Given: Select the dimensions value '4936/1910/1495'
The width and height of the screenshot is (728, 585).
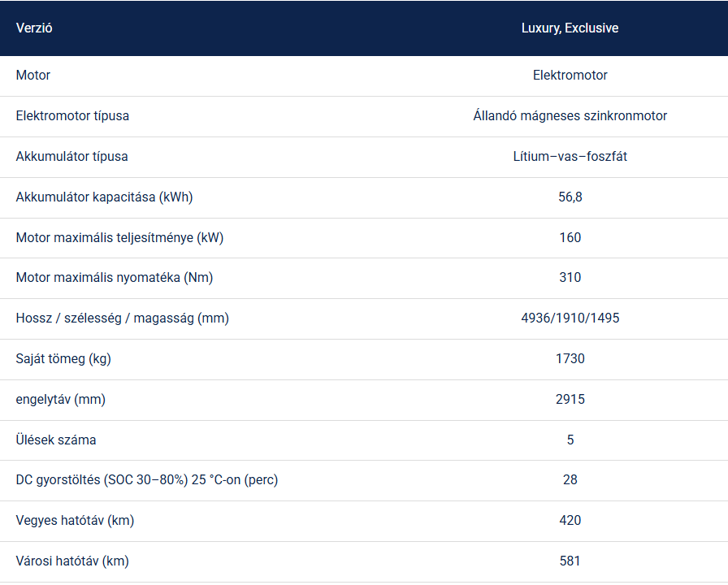Looking at the screenshot, I should point(570,318).
